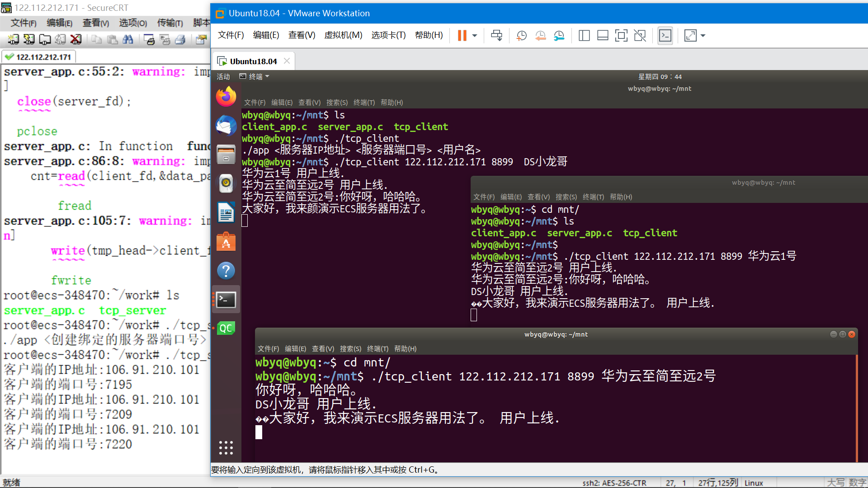This screenshot has height=488, width=868.
Task: Pause the virtual machine with the orange button
Action: [462, 36]
